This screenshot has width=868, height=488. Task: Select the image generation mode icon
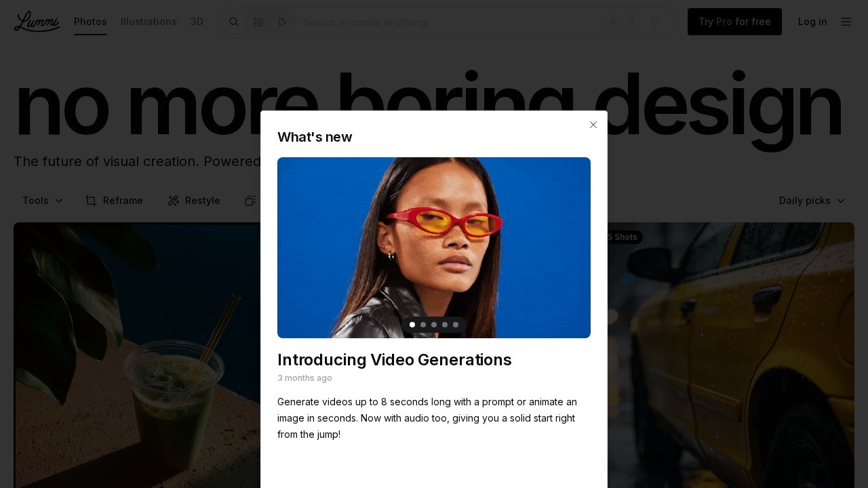[258, 22]
